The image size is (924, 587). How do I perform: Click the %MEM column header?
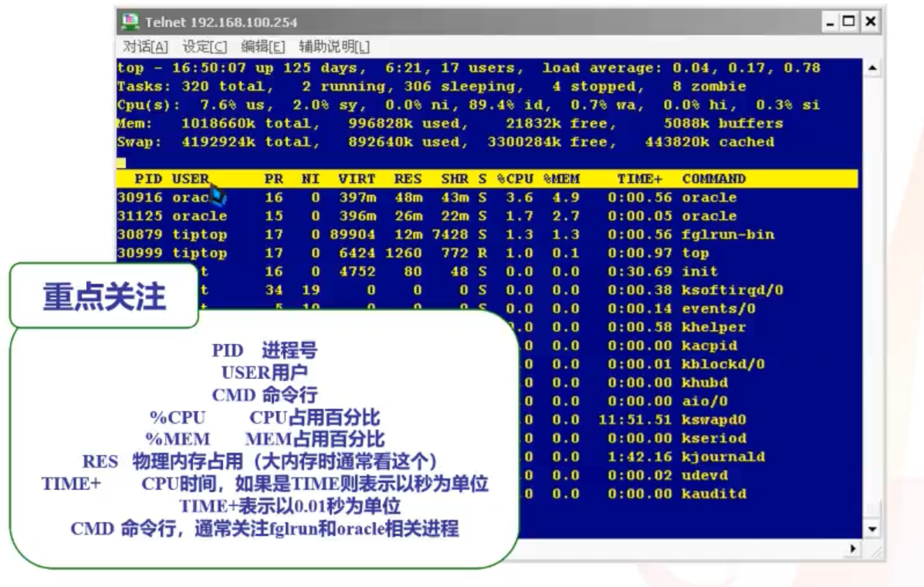[x=562, y=179]
